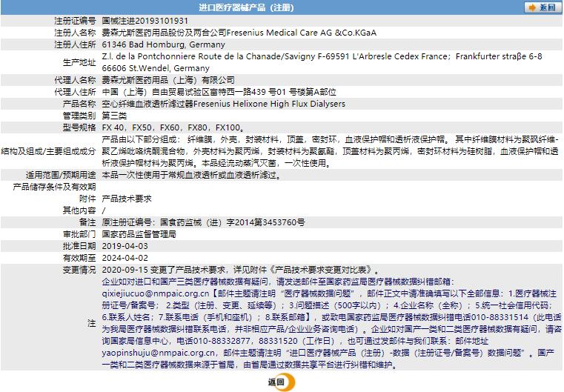564x392 pixels.
Task: Click the production address line with L'Arbresle Cedex France
Action: (x=322, y=56)
